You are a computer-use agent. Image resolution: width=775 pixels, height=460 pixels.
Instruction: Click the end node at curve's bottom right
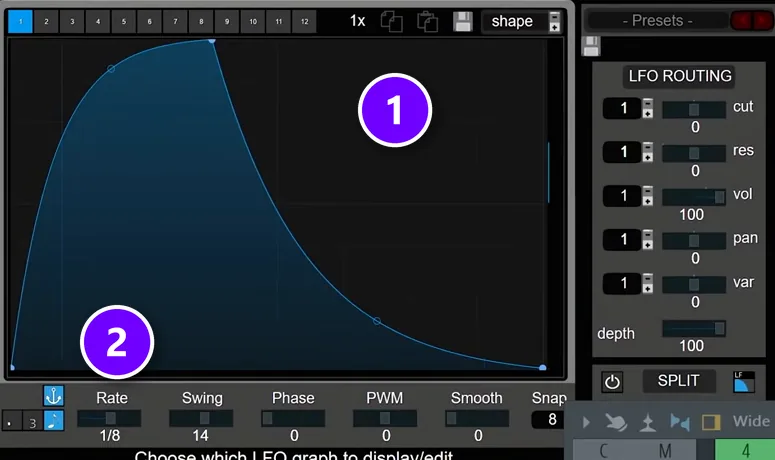542,368
